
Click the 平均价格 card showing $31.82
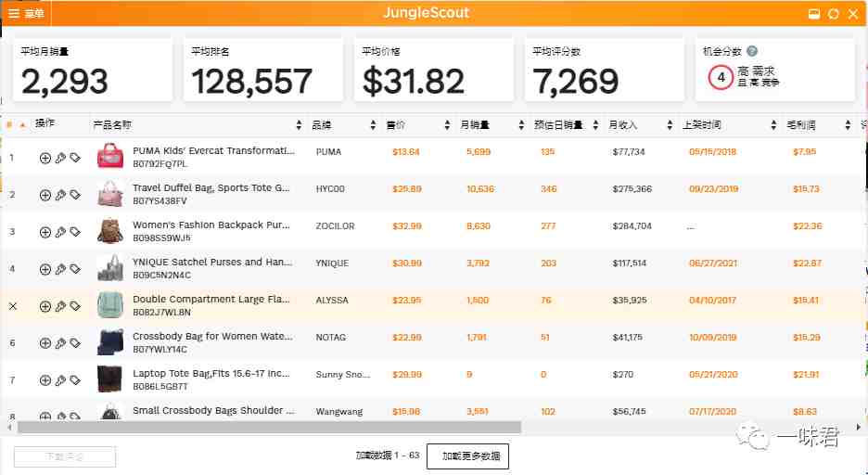[x=433, y=71]
